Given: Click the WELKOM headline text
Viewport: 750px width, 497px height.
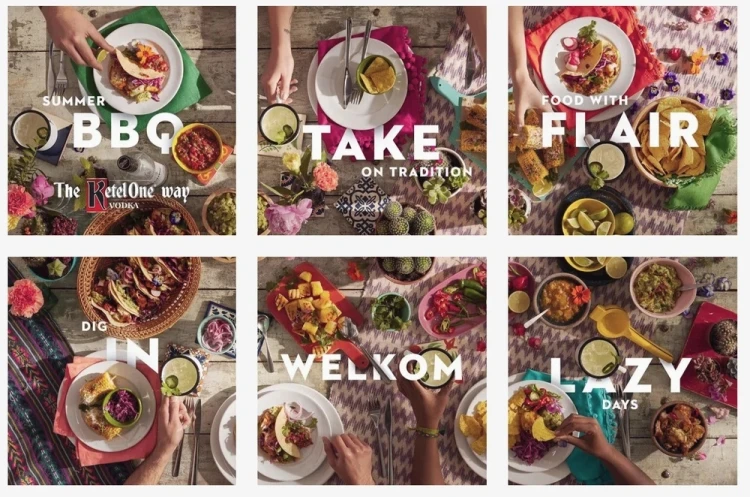Looking at the screenshot, I should (x=373, y=367).
